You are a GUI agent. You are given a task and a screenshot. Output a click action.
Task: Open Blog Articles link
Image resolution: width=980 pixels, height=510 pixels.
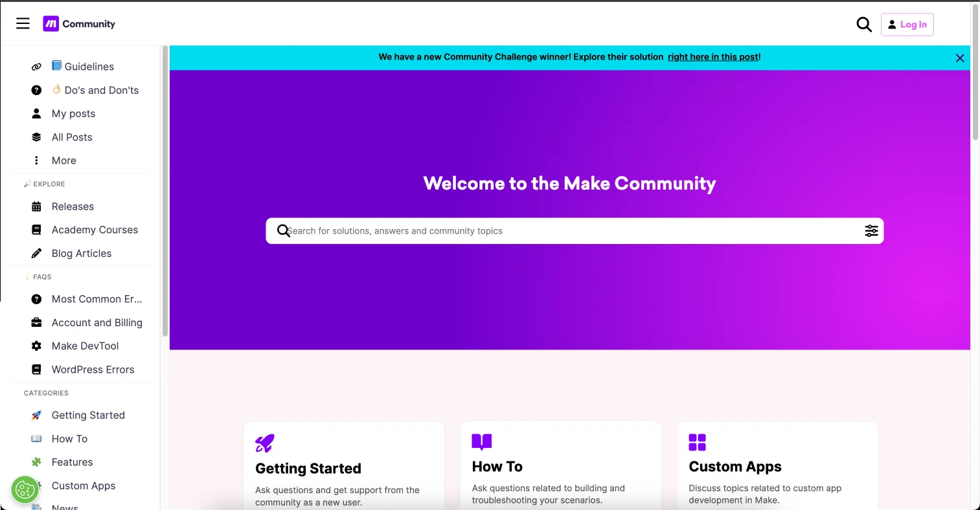pyautogui.click(x=82, y=253)
